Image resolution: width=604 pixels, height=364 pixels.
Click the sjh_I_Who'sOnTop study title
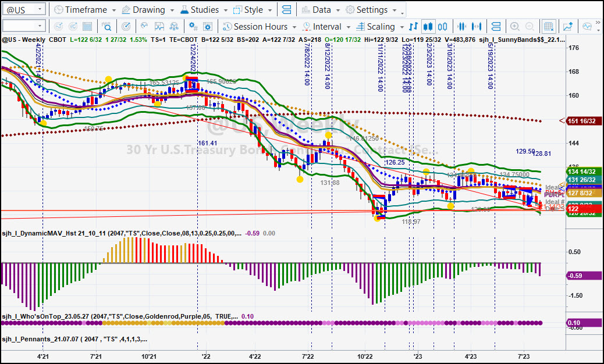pos(120,316)
